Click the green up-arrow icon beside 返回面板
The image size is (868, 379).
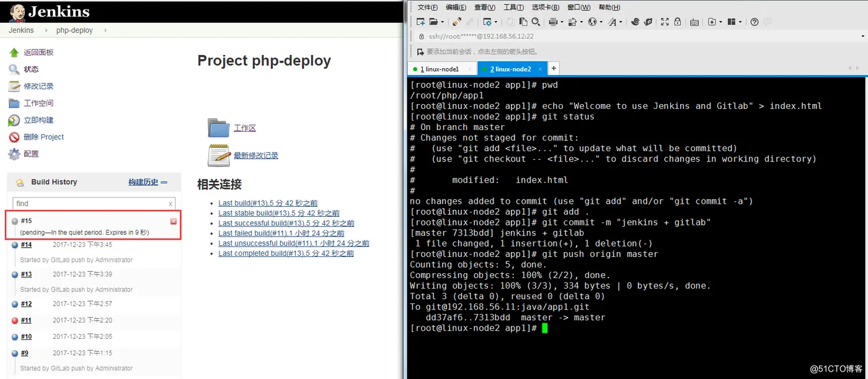point(14,53)
